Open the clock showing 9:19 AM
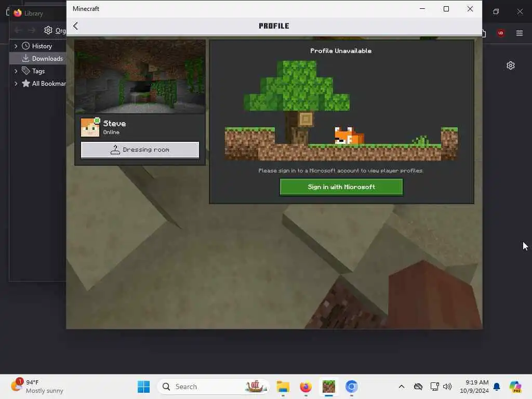The image size is (532, 399). [474, 387]
